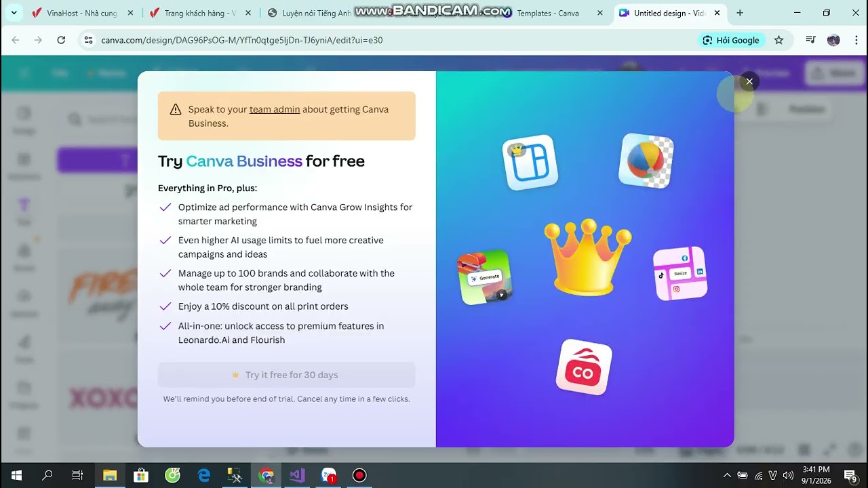Click the Hỏi Google button
The width and height of the screenshot is (868, 488).
point(731,40)
